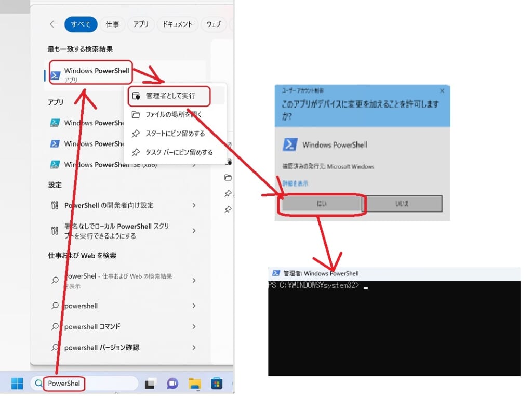Expand the powershell コマンド suggestion arrow
The width and height of the screenshot is (532, 396).
(194, 327)
